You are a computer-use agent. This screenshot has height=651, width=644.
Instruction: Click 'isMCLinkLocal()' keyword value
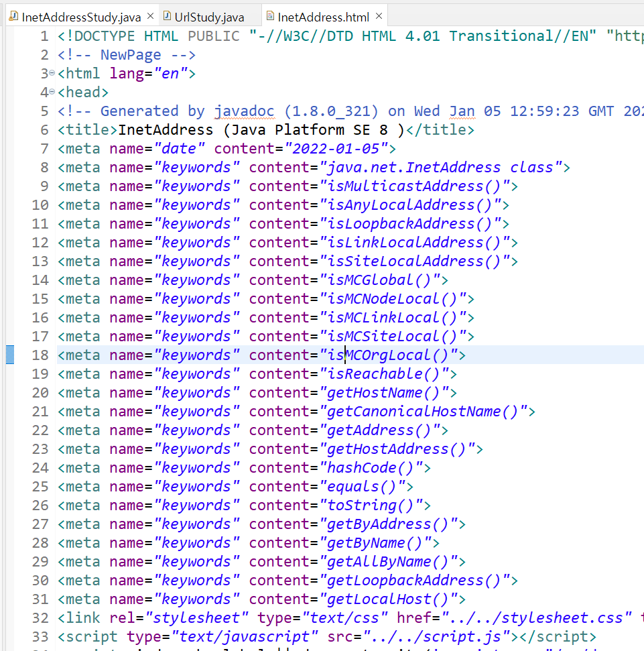[393, 318]
